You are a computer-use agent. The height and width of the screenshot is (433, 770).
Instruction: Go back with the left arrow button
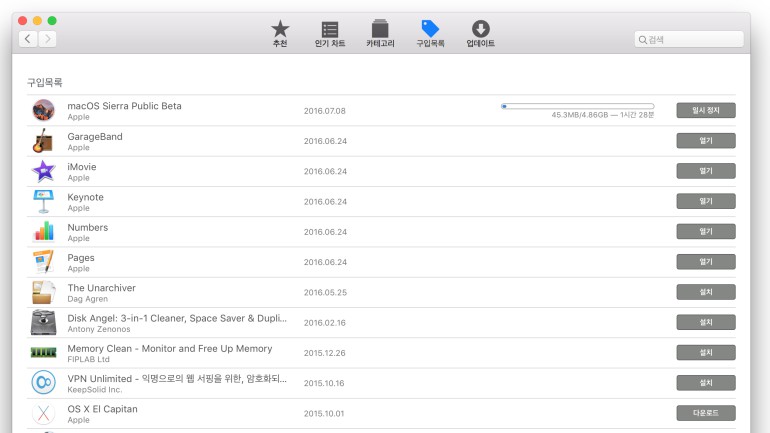pyautogui.click(x=27, y=39)
